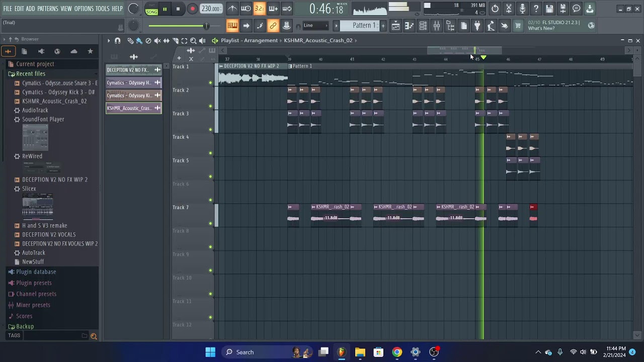Select the playlist draw pencil tool

(130, 41)
